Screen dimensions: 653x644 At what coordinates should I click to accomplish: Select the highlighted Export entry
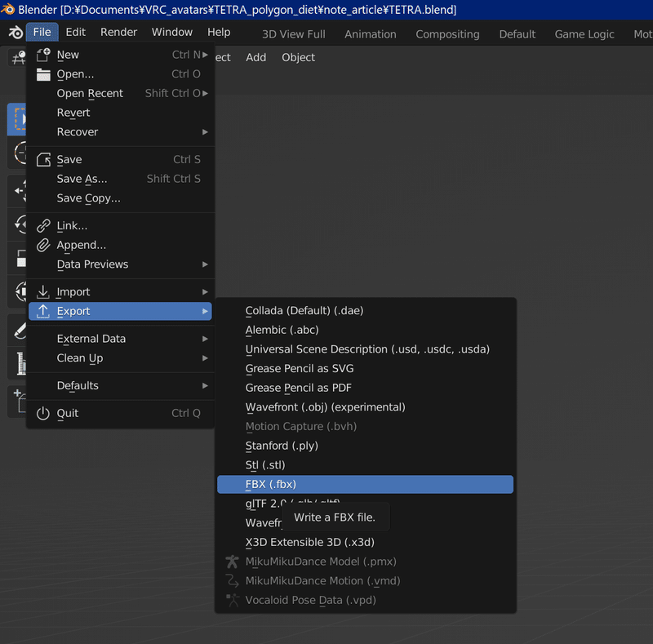121,311
